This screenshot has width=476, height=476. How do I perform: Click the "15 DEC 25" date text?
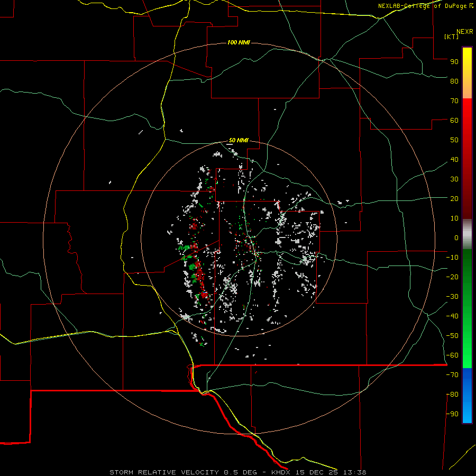click(x=317, y=472)
